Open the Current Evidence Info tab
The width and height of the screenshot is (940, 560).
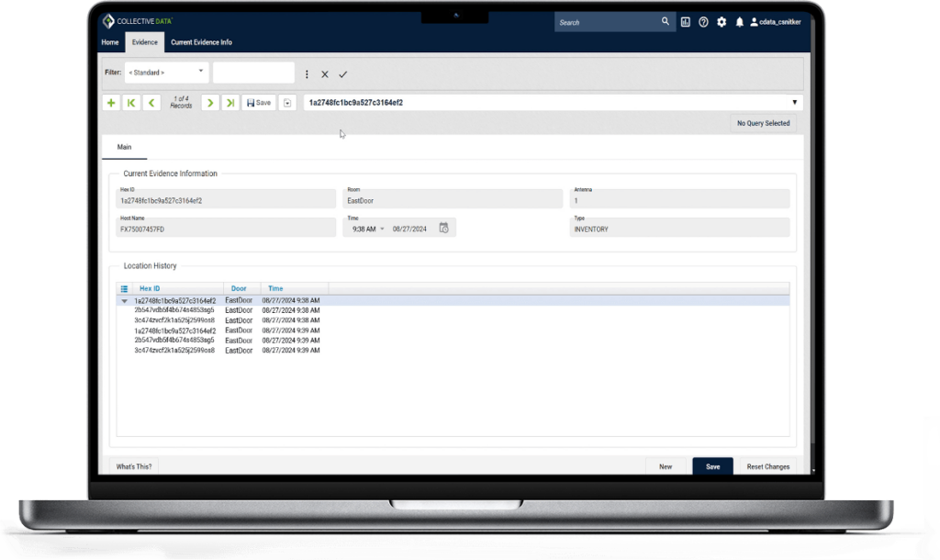(x=201, y=42)
